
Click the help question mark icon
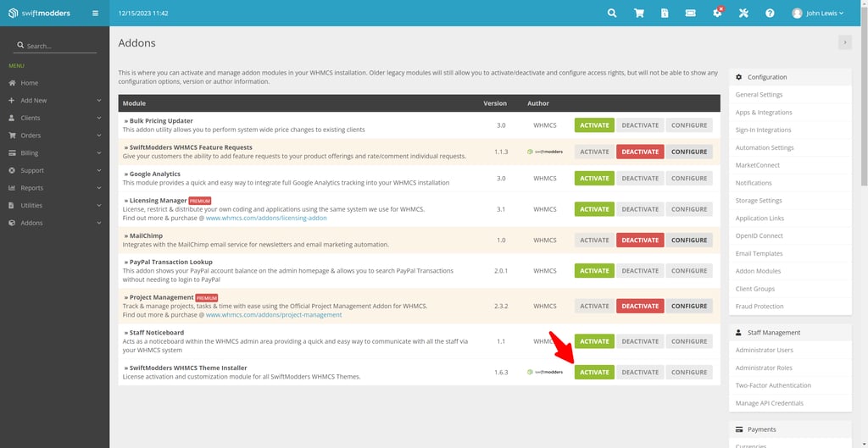[770, 14]
